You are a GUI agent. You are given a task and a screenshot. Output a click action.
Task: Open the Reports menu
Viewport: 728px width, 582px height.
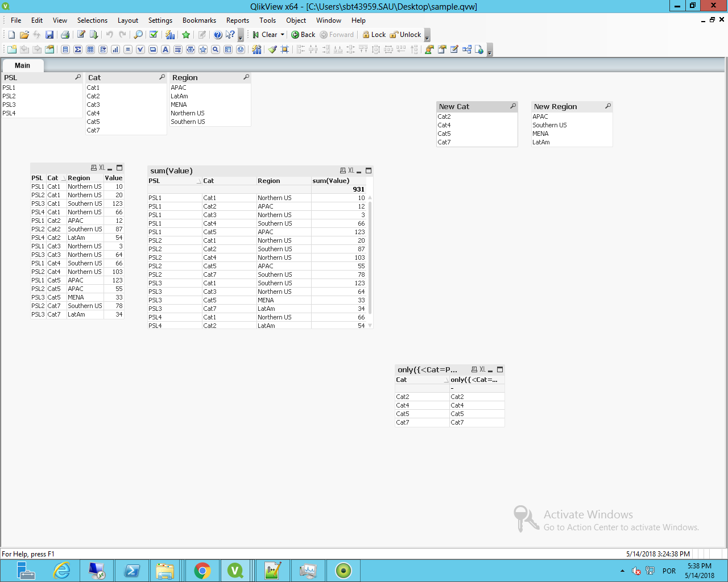point(238,20)
